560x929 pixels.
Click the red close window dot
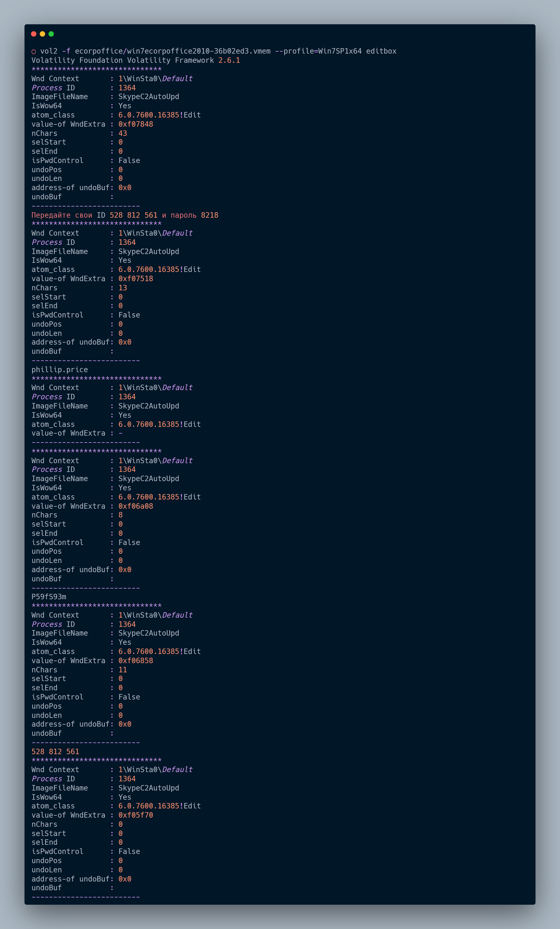tap(33, 34)
